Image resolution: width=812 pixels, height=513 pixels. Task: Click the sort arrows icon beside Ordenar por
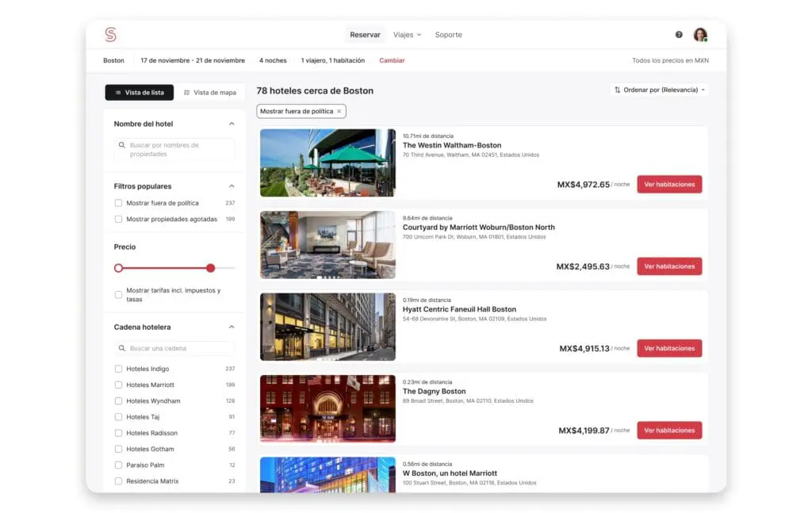pos(617,90)
